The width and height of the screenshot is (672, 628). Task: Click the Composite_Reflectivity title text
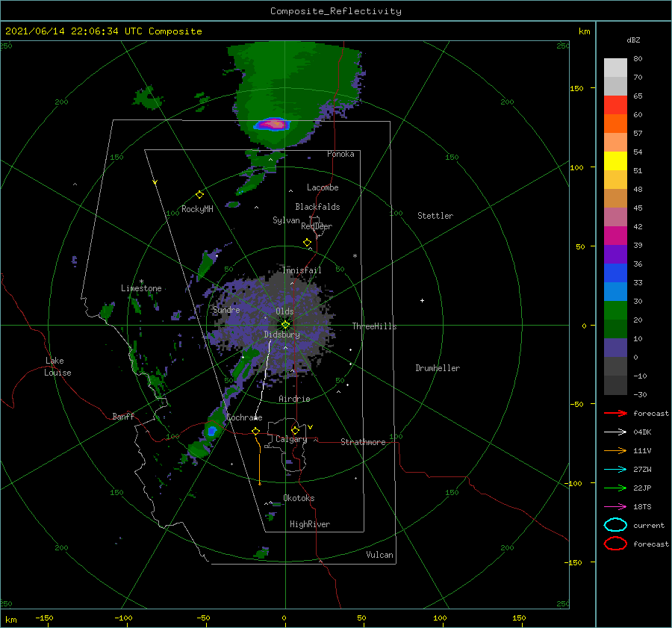click(336, 11)
